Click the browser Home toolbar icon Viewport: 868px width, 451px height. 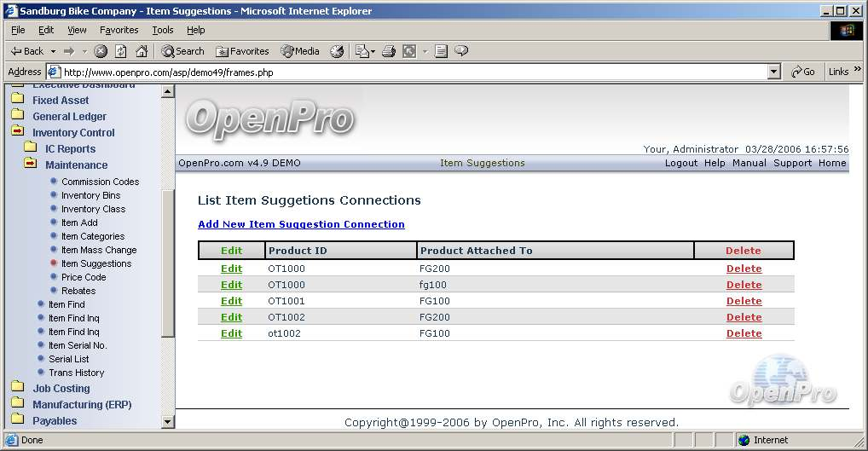(x=142, y=51)
